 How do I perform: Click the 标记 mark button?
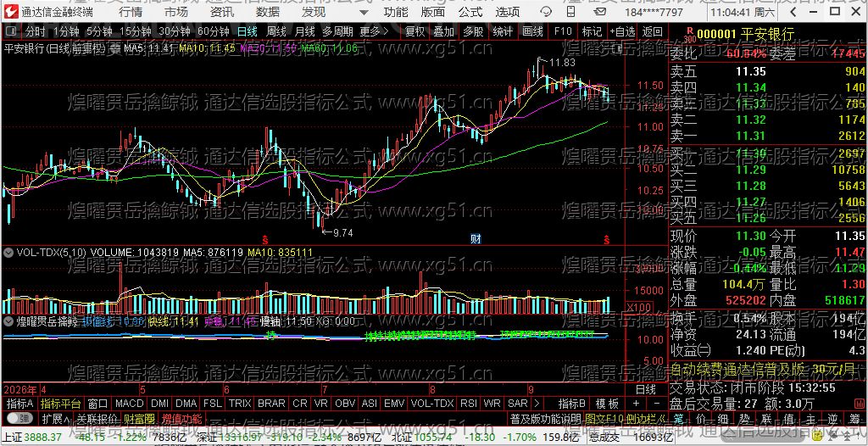click(x=592, y=31)
